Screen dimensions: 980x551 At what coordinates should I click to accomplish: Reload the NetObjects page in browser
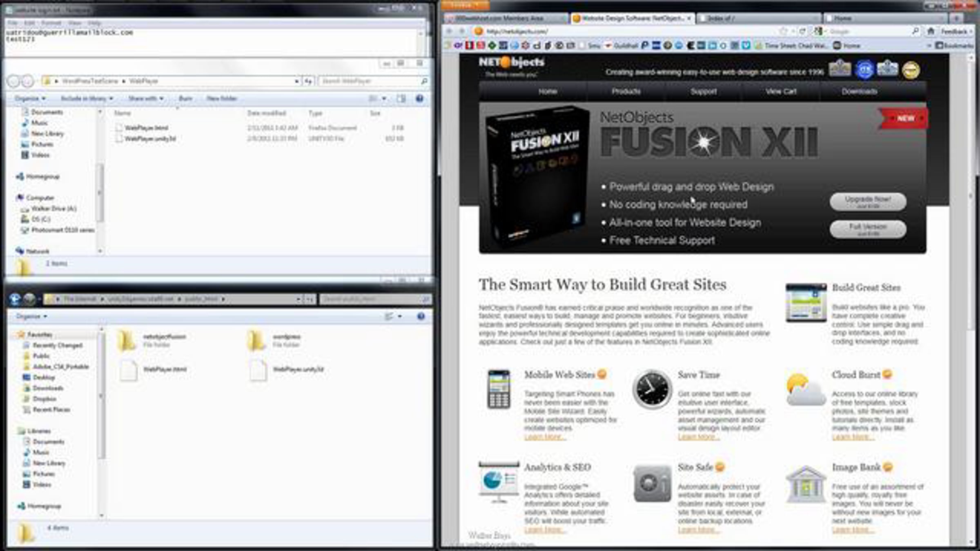802,31
